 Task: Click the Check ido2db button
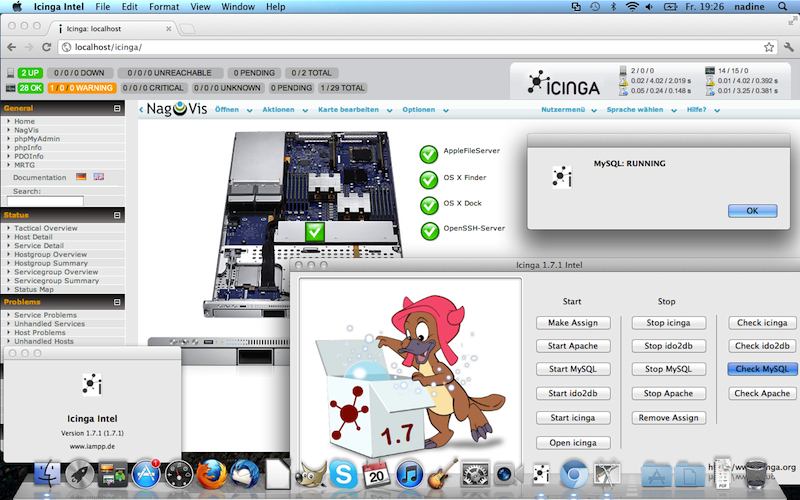coord(762,346)
